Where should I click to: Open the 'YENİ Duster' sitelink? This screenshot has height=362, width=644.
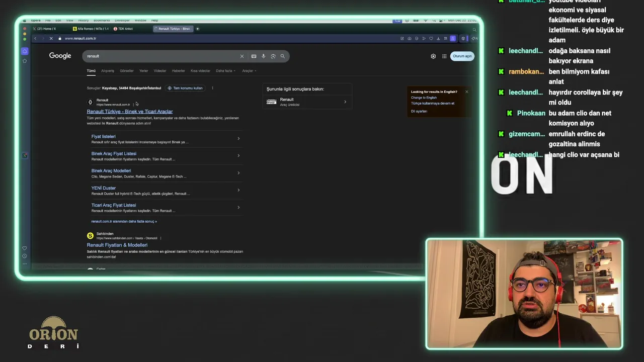point(104,188)
